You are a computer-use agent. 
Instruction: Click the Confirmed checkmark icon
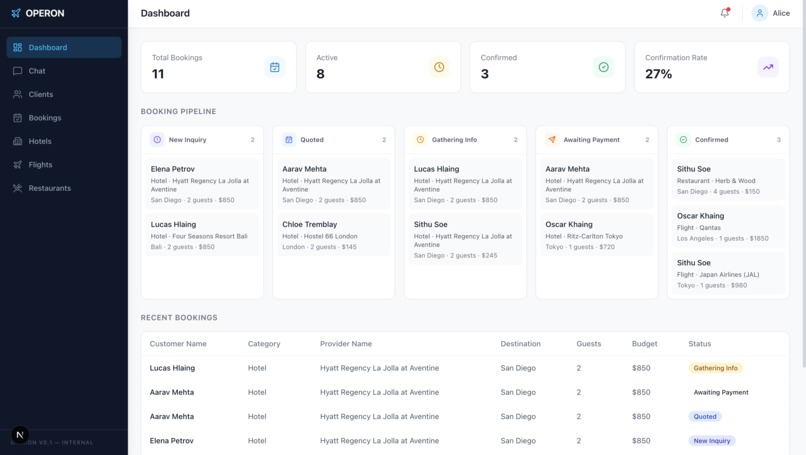(x=603, y=67)
